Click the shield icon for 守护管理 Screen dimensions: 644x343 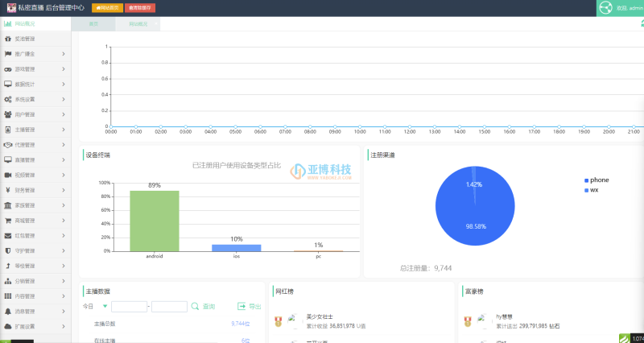click(x=7, y=250)
